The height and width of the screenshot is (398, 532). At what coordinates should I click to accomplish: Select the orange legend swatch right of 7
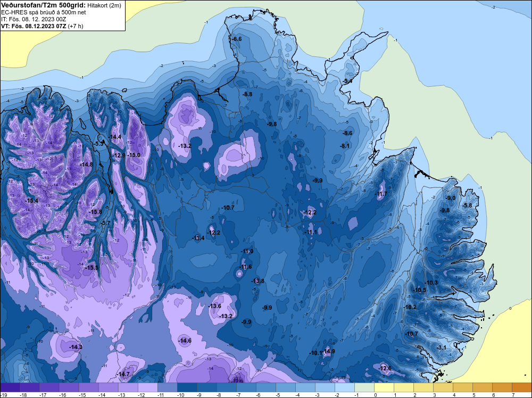(x=521, y=387)
